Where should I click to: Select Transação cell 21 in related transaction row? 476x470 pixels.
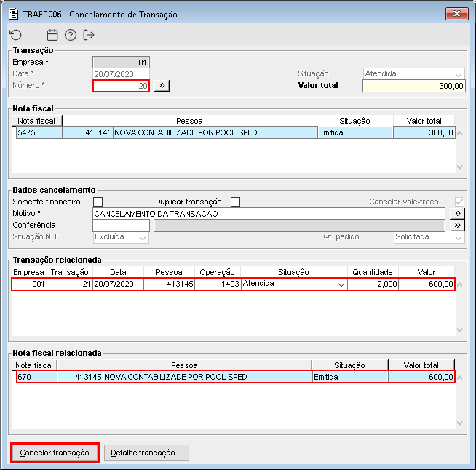(x=70, y=284)
